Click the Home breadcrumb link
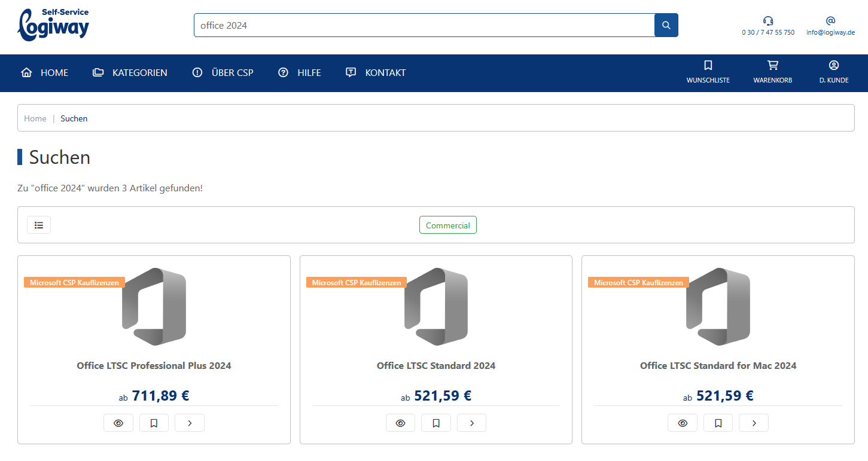 (x=35, y=118)
